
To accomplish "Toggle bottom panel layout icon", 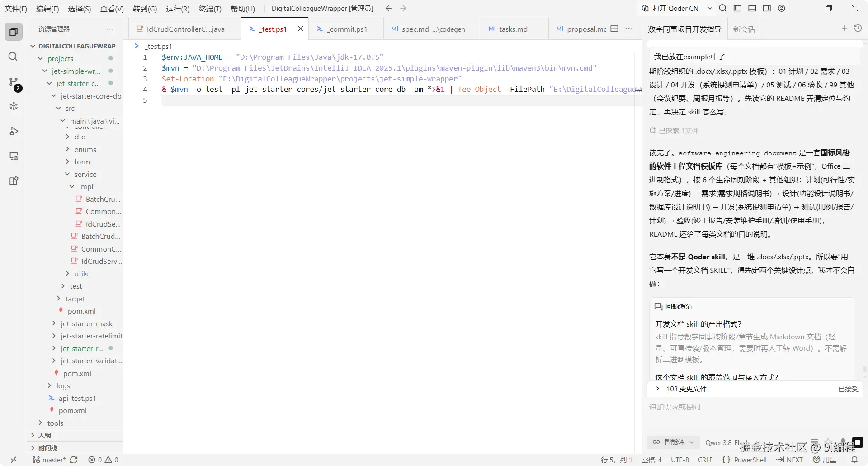I will (752, 8).
